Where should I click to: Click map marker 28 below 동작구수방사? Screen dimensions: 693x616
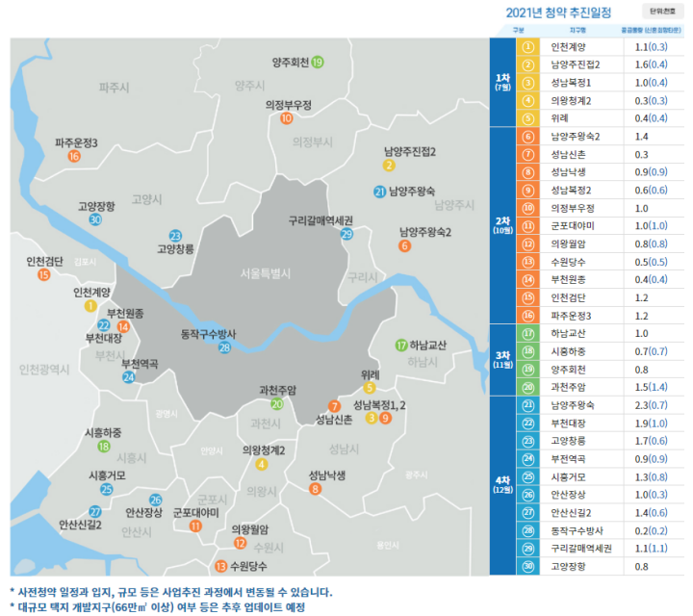224,347
